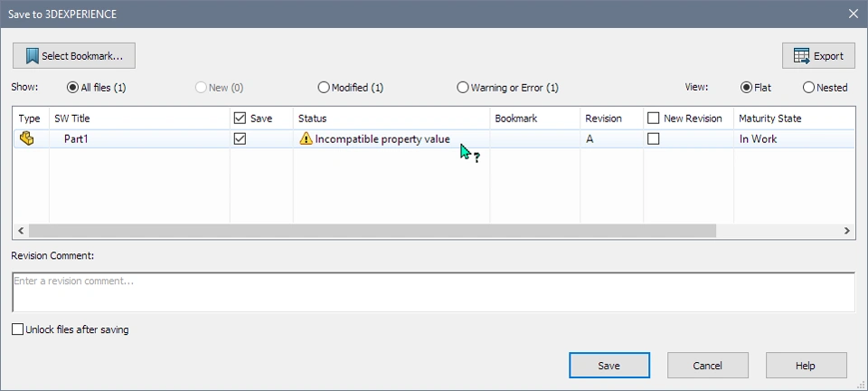This screenshot has width=868, height=391.
Task: Click the SW Title column header
Action: [136, 119]
